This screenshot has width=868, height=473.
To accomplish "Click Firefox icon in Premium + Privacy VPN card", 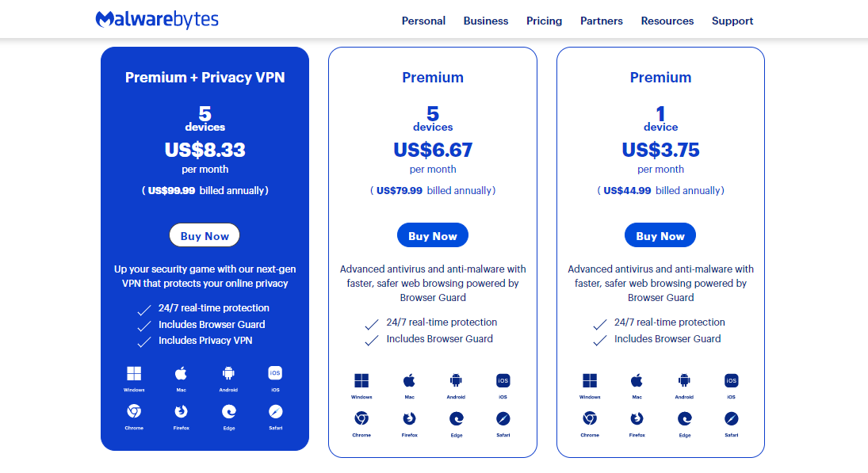I will coord(181,411).
